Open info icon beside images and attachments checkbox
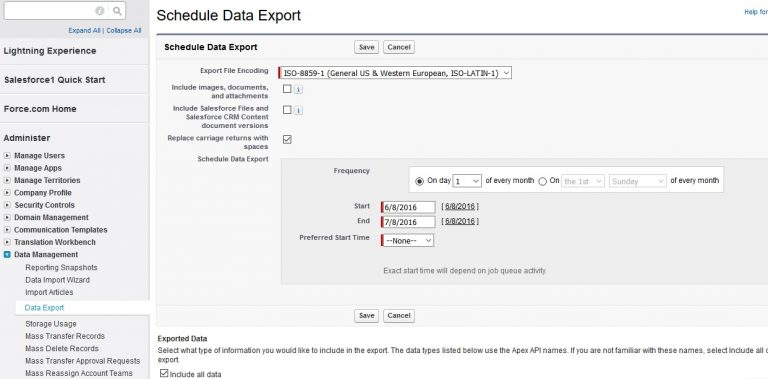 point(298,90)
